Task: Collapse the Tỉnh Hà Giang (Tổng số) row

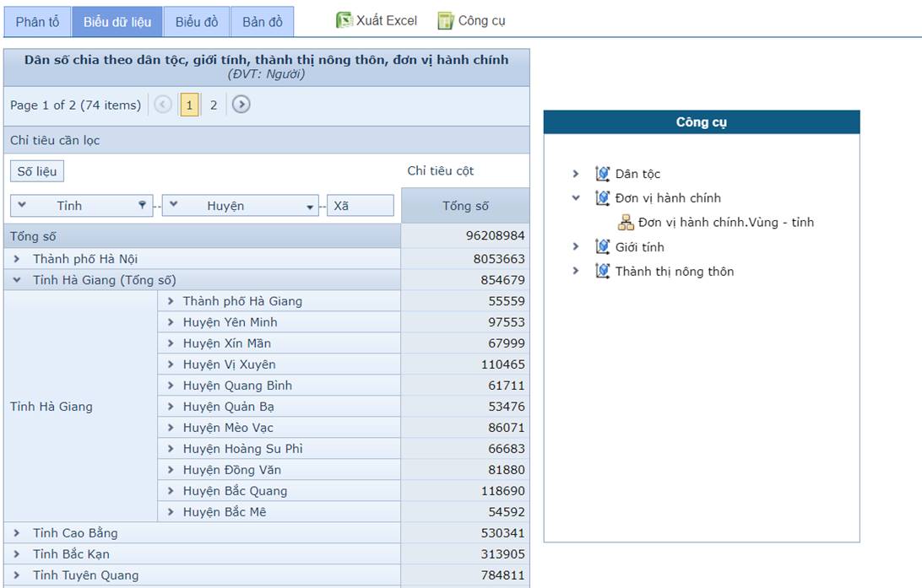Action: (17, 280)
